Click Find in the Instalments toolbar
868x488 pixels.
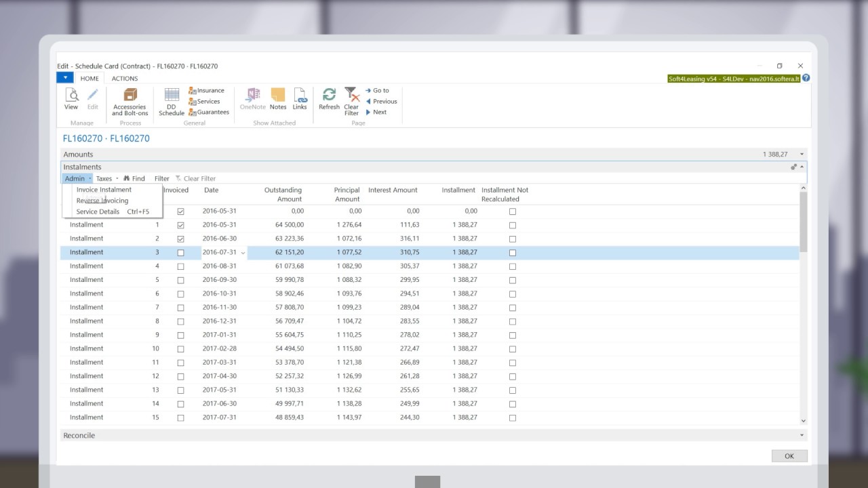pos(134,178)
